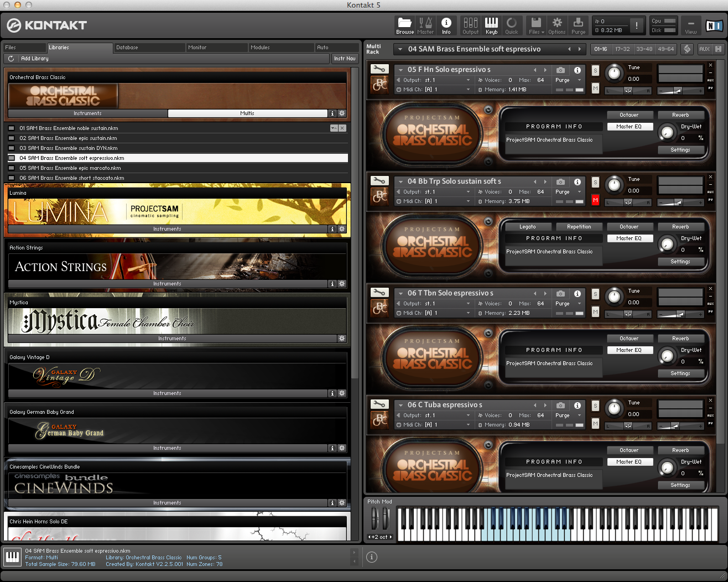Open Lumina library info icon
Viewport: 728px width, 582px height.
tap(332, 228)
